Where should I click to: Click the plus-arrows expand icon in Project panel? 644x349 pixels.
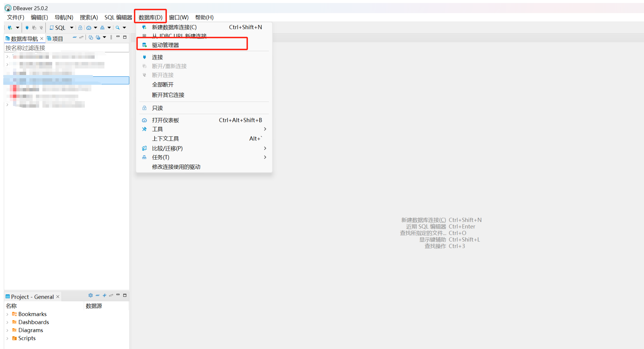[x=104, y=295]
